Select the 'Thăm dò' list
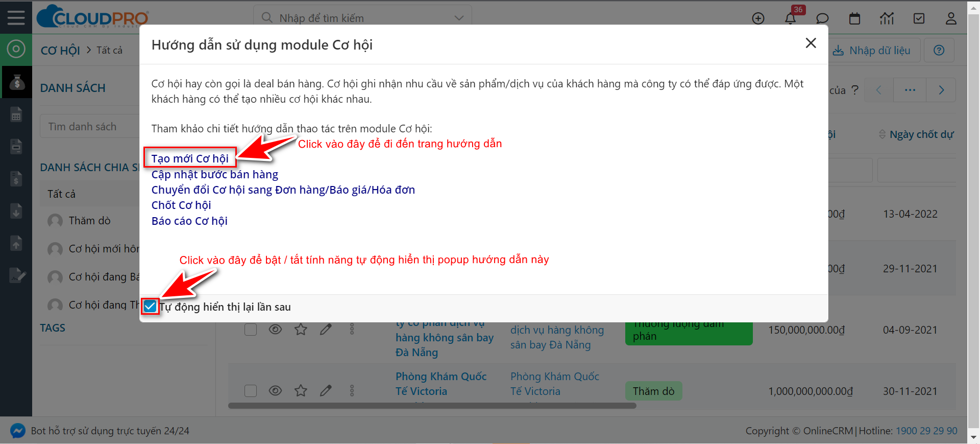Viewport: 980px width, 444px height. coord(89,221)
